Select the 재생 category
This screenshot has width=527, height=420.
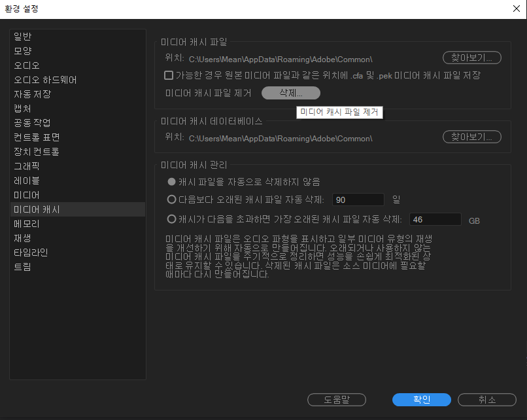pos(78,238)
